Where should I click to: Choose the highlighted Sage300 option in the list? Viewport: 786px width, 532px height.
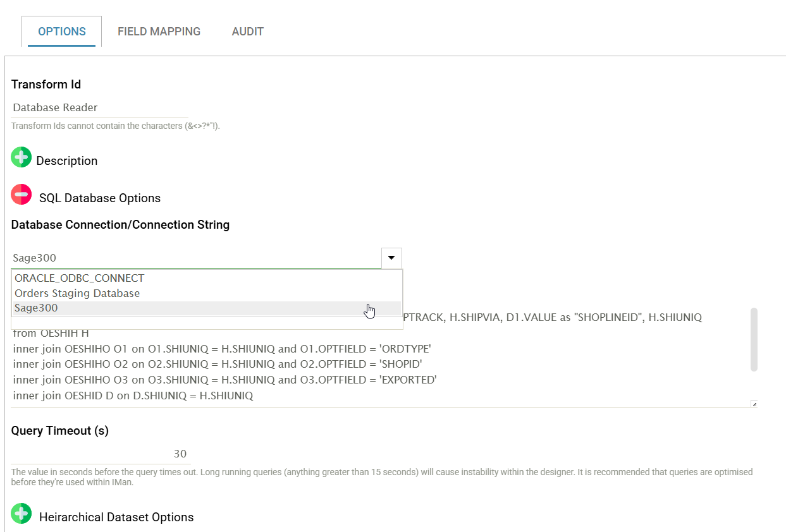[x=207, y=308]
